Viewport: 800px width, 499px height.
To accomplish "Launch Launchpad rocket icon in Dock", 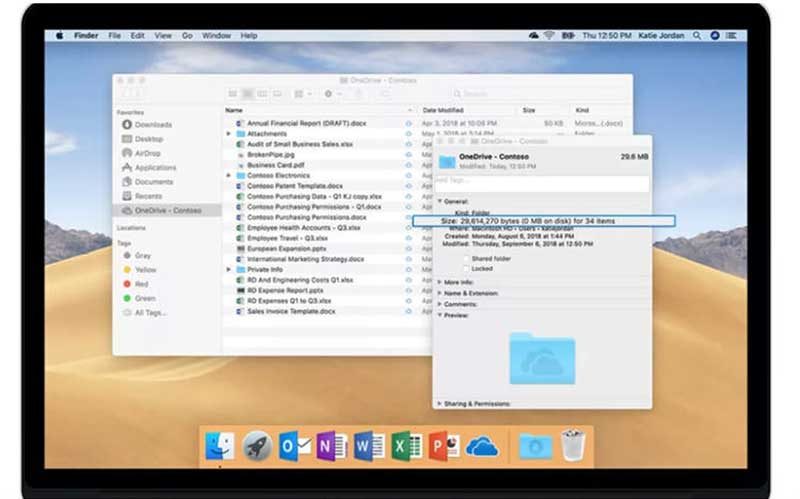I will [257, 446].
